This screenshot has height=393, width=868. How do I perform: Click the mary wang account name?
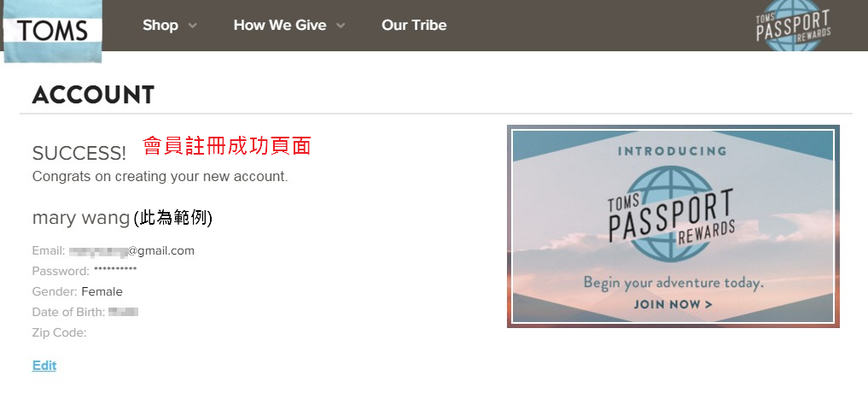(81, 218)
